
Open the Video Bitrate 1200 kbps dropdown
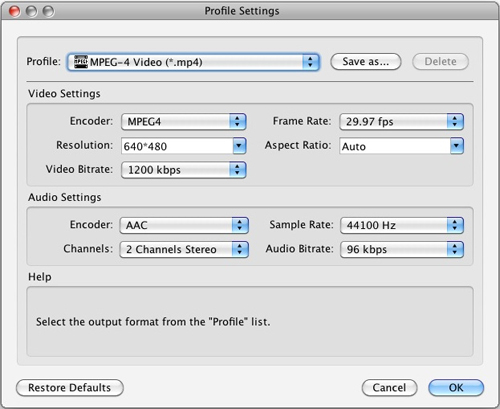[x=184, y=170]
